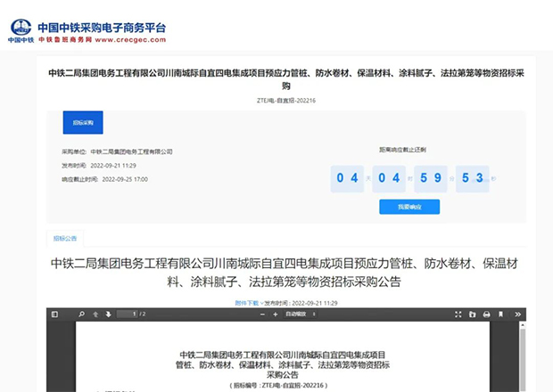553x392 pixels.
Task: Switch PDF viewer to presentation mode
Action: pyautogui.click(x=458, y=314)
